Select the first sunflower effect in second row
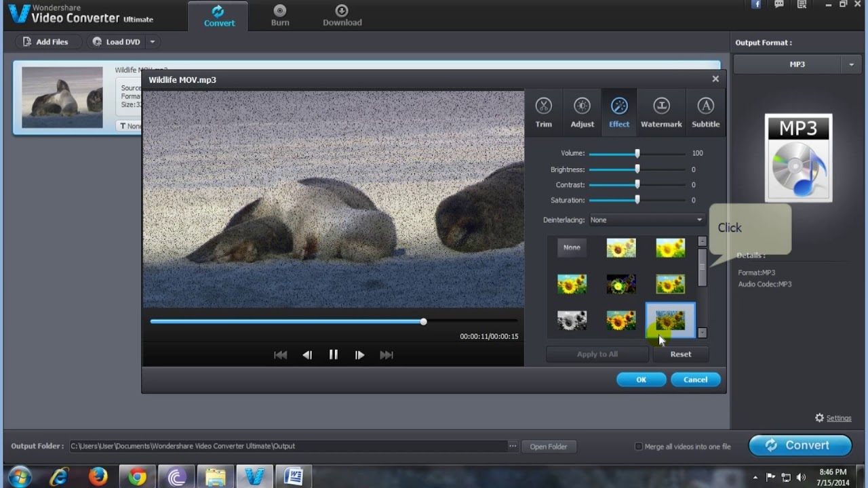Screen dimensions: 868x488 pyautogui.click(x=572, y=284)
